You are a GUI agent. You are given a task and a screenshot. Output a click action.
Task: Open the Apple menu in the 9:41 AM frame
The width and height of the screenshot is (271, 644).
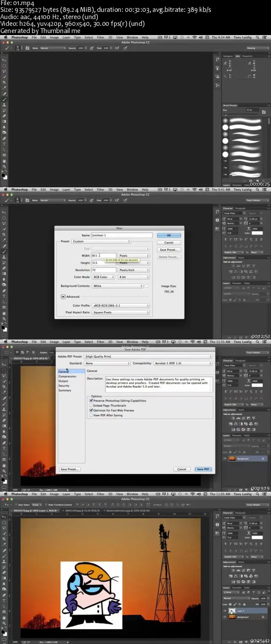coord(5,189)
